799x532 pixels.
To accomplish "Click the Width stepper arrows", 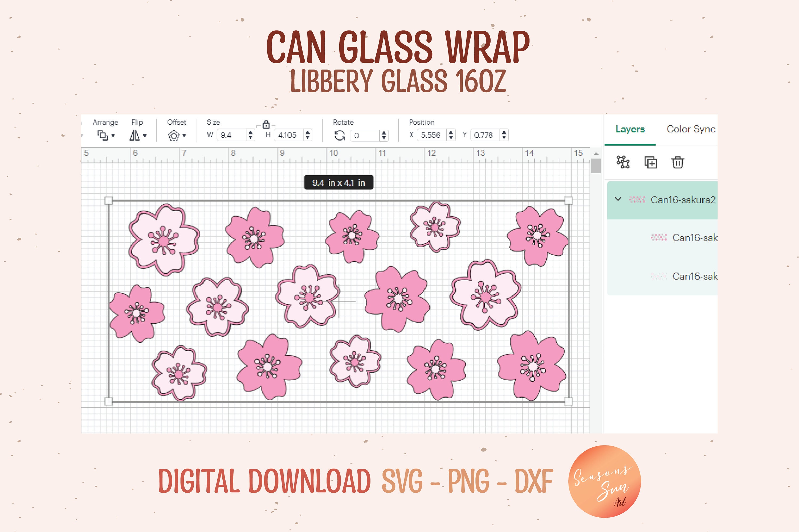I will point(251,135).
